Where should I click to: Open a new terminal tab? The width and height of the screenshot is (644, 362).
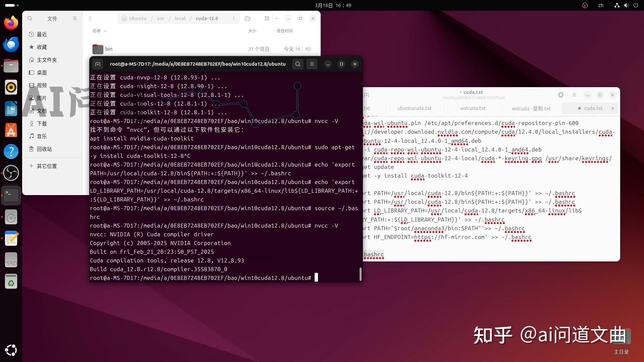point(98,64)
